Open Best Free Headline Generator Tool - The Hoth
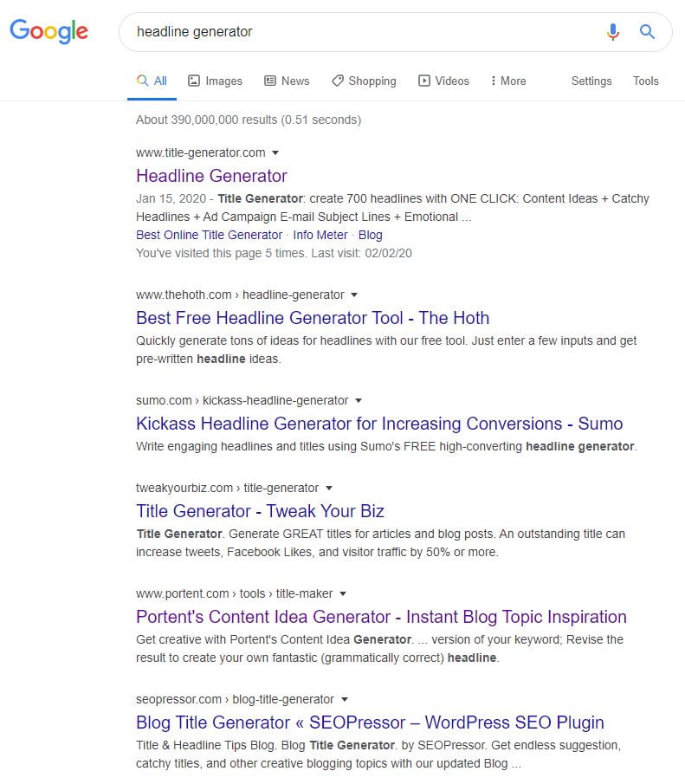685x784 pixels. point(313,318)
